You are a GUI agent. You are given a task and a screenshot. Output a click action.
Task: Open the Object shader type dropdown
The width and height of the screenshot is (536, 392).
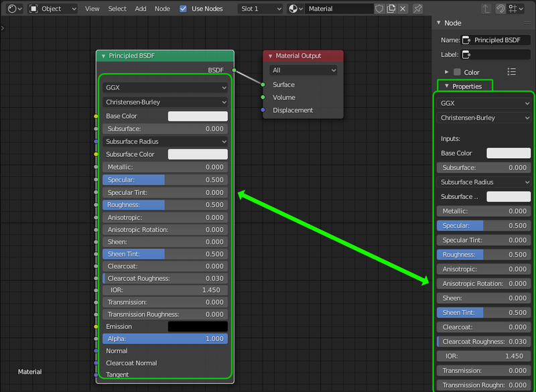tap(53, 9)
